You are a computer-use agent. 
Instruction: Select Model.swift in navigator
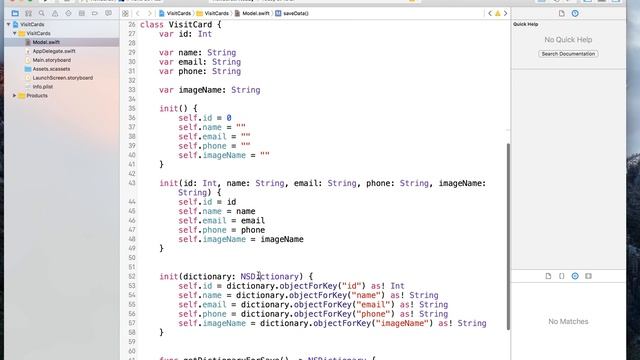click(x=61, y=42)
